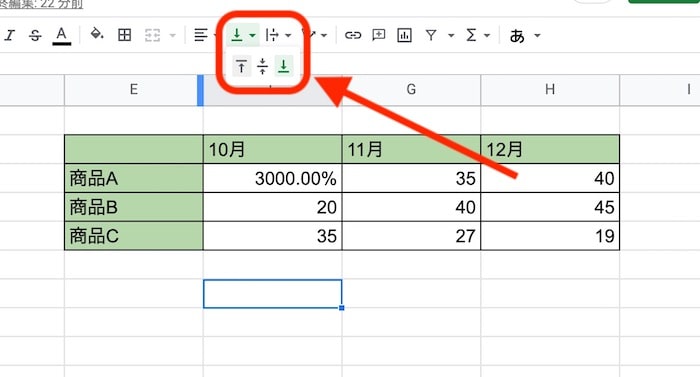Insert a comment
Viewport: 700px width, 377px height.
[x=379, y=35]
